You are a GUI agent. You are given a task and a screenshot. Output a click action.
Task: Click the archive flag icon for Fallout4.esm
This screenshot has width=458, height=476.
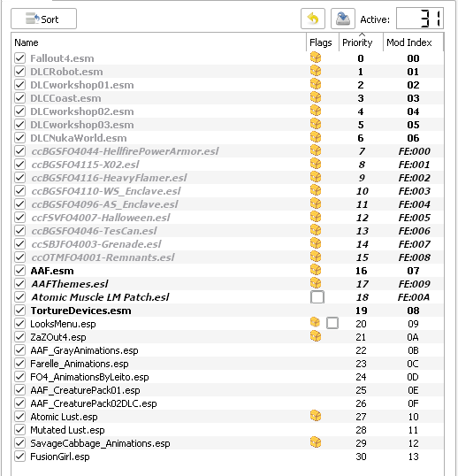316,58
